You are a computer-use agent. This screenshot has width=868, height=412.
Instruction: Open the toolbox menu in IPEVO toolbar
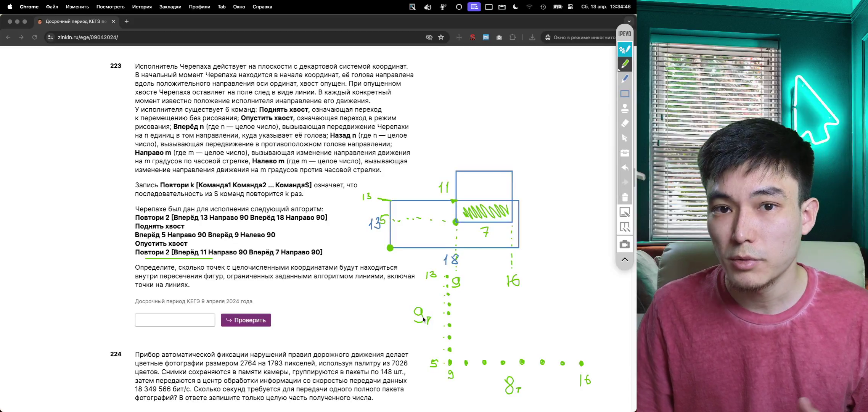625,153
